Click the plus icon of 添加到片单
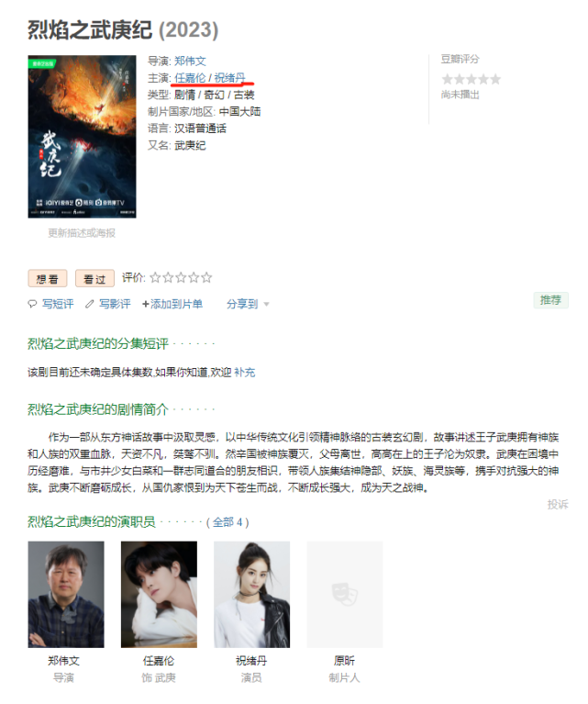The image size is (588, 704). (146, 304)
